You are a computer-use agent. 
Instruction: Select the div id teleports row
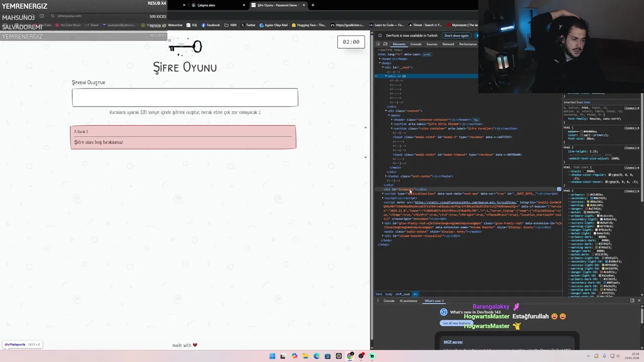coord(468,190)
